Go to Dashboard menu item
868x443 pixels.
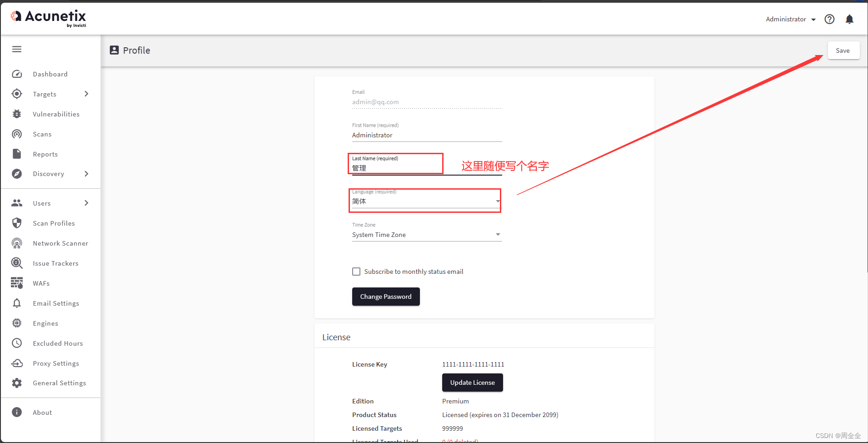point(50,74)
